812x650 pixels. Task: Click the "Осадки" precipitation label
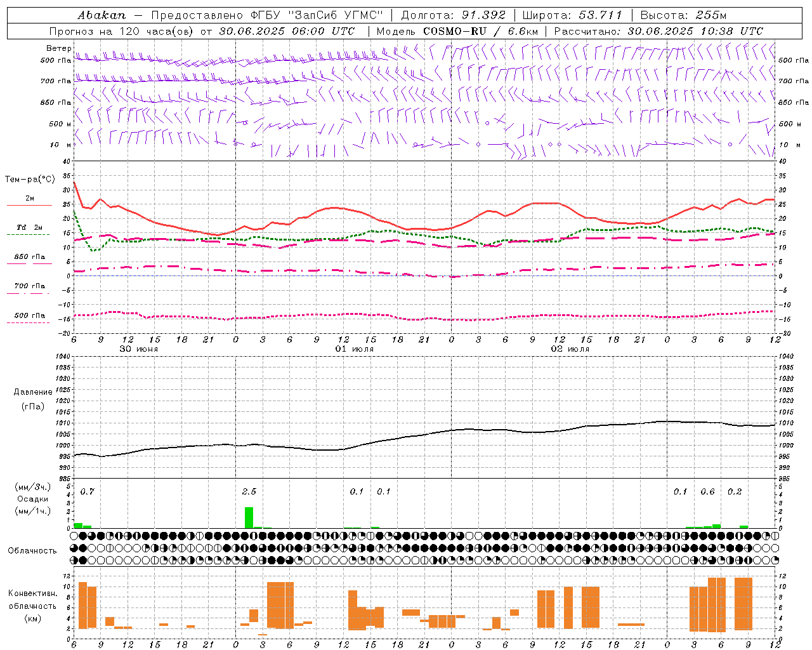pyautogui.click(x=32, y=499)
